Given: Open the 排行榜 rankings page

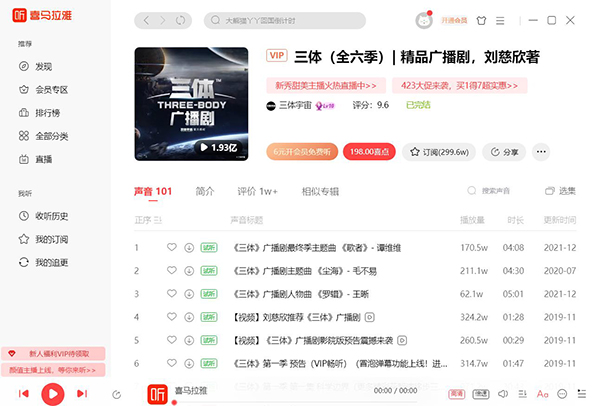Looking at the screenshot, I should point(39,113).
